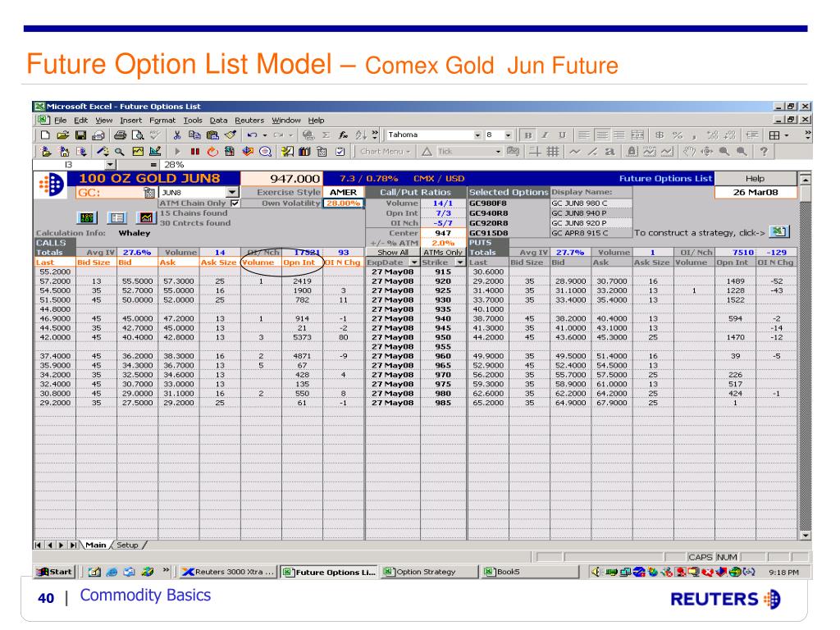Create a new workbook with New icon
The width and height of the screenshot is (840, 630).
(x=46, y=135)
